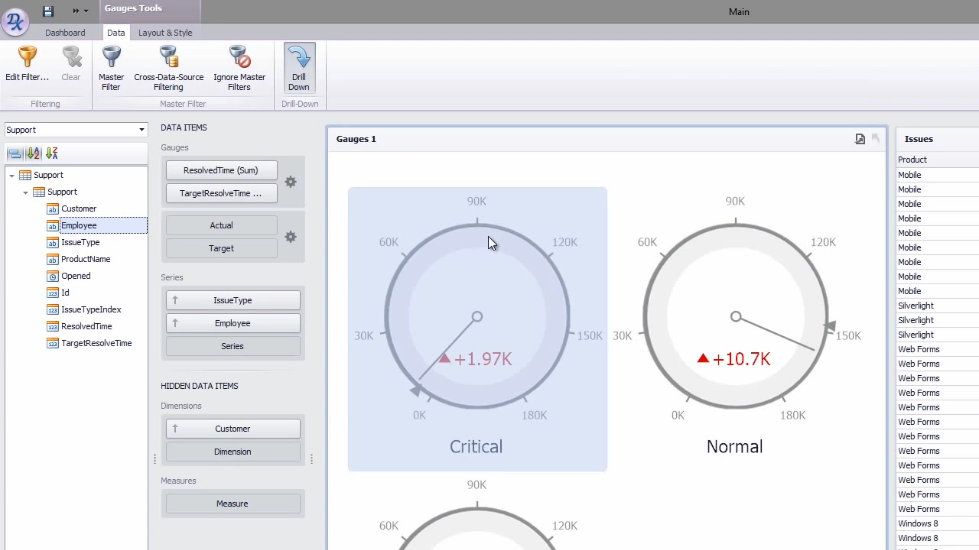Click the Gauges 1 caption title
979x550 pixels.
pyautogui.click(x=356, y=139)
